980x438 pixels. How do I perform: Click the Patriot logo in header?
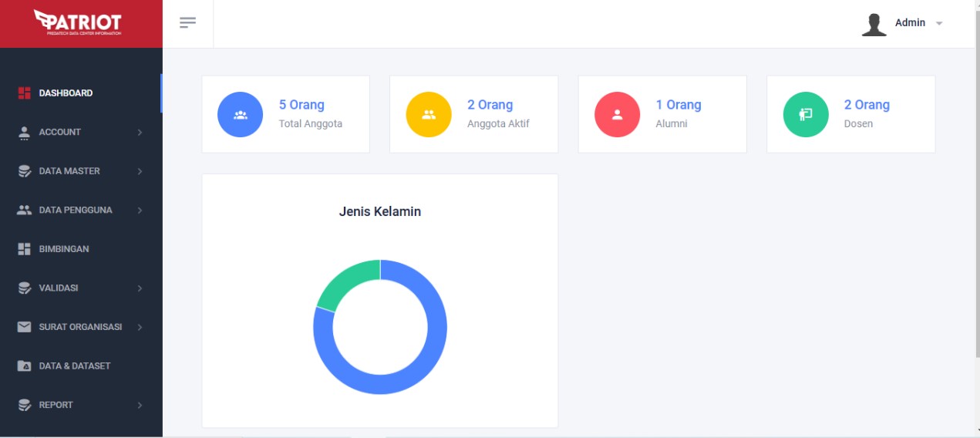click(81, 23)
